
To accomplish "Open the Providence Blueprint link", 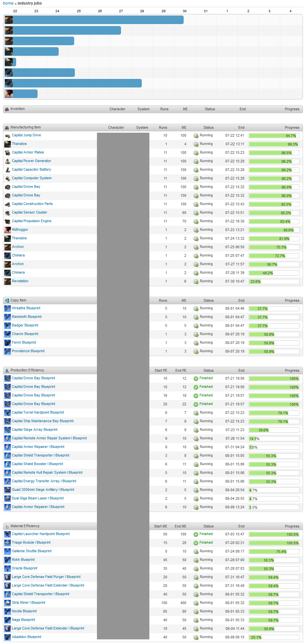I will (28, 351).
